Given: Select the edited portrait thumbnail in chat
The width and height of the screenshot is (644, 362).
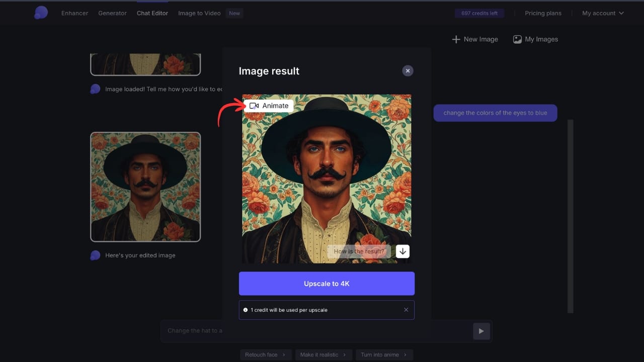Looking at the screenshot, I should point(145,187).
